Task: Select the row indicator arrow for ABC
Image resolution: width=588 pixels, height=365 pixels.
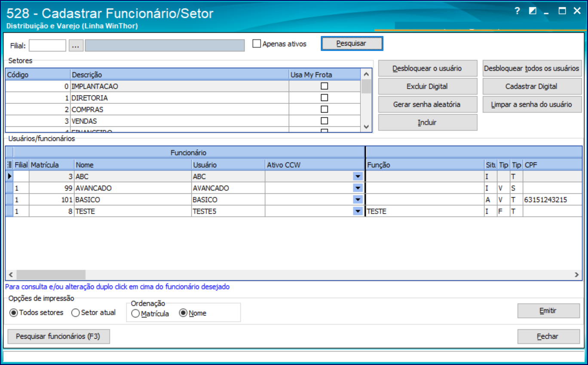Action: (x=9, y=176)
